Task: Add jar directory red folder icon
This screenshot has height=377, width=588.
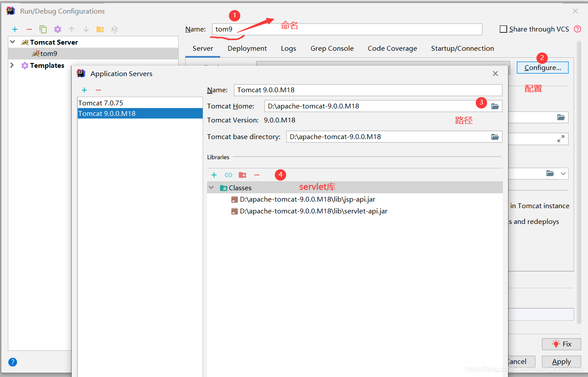Action: tap(242, 175)
